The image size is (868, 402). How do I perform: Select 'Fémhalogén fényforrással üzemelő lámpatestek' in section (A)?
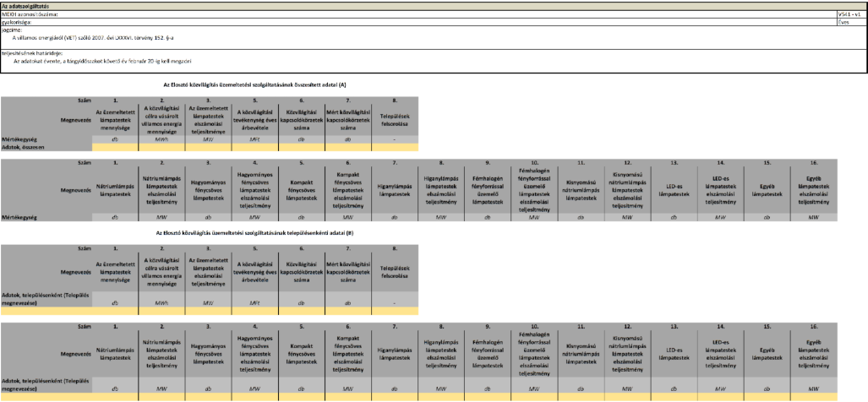pyautogui.click(x=488, y=191)
